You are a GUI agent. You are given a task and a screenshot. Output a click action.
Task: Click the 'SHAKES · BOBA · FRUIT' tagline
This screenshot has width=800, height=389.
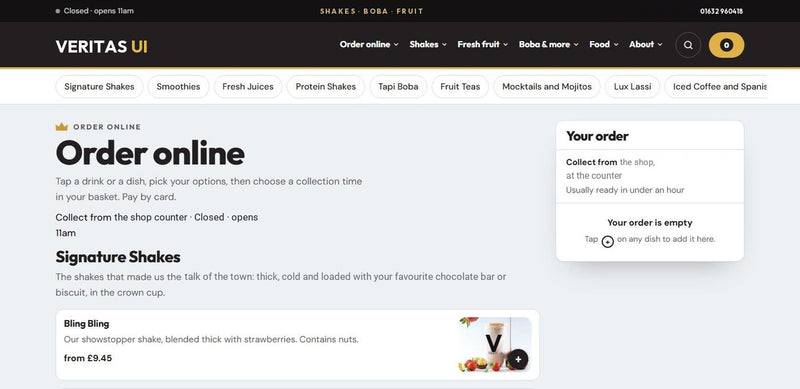click(x=371, y=11)
